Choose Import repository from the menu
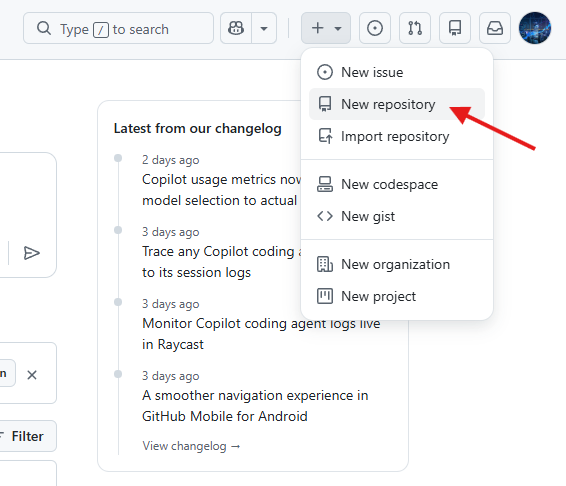 pos(397,136)
